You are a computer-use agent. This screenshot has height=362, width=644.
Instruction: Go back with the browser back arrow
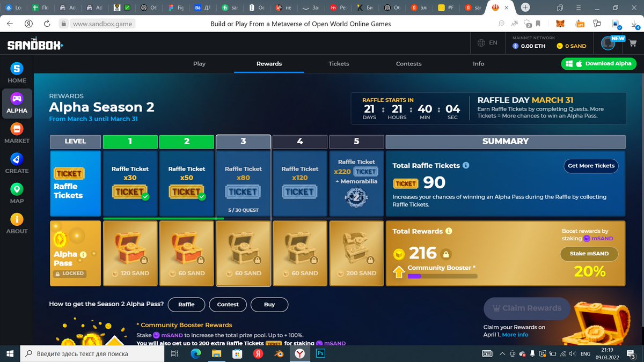(11, 24)
